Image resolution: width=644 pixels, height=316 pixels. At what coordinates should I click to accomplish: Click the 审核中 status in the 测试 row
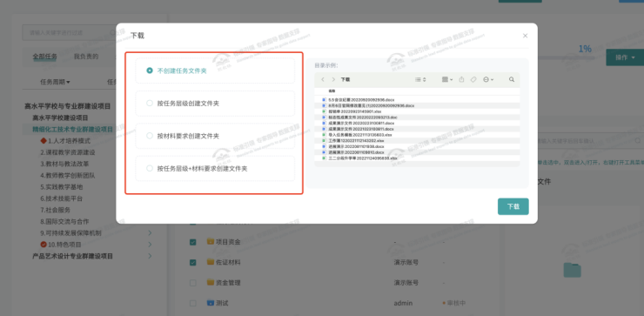click(x=454, y=303)
